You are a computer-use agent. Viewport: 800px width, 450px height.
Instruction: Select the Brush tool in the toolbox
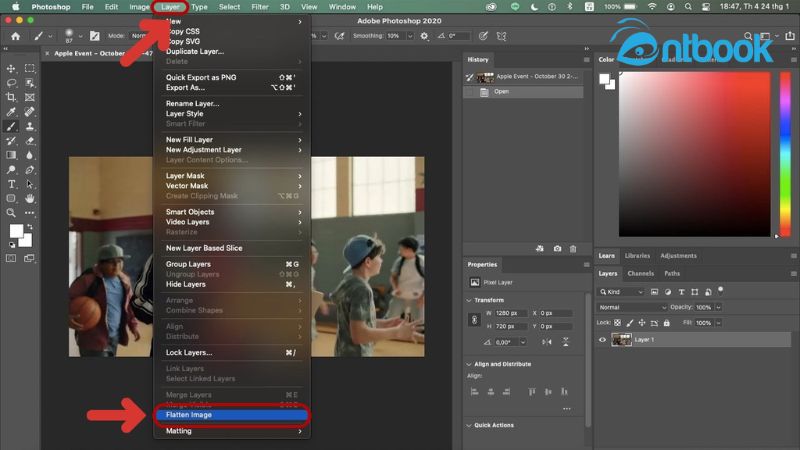(11, 126)
